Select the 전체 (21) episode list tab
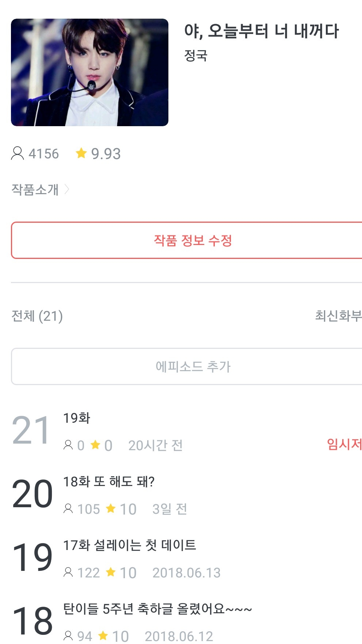 point(37,316)
